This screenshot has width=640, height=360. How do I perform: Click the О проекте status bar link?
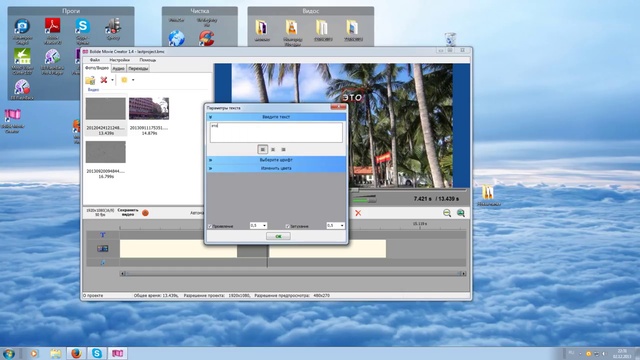click(93, 295)
